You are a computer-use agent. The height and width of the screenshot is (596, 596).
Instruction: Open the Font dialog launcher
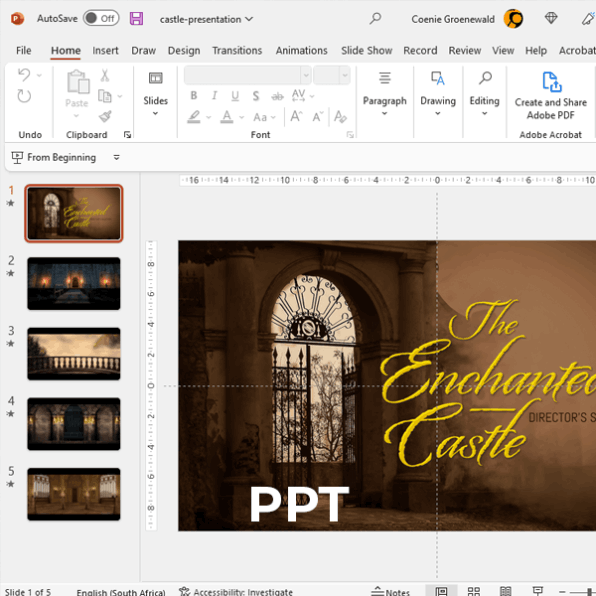pos(350,135)
